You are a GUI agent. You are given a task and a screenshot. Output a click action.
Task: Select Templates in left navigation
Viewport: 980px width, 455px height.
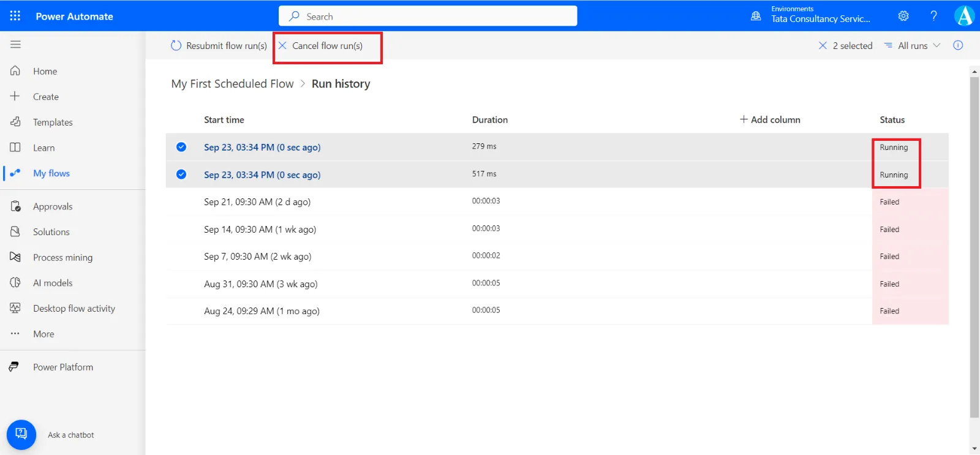(53, 122)
